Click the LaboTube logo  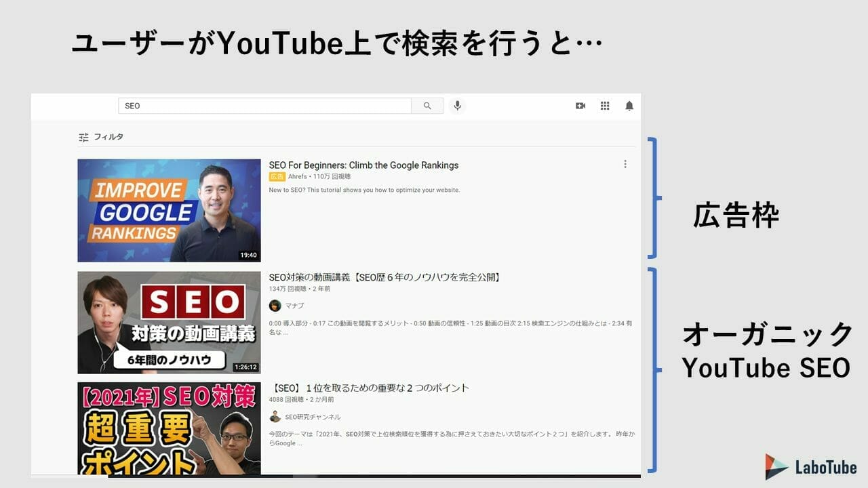point(811,467)
